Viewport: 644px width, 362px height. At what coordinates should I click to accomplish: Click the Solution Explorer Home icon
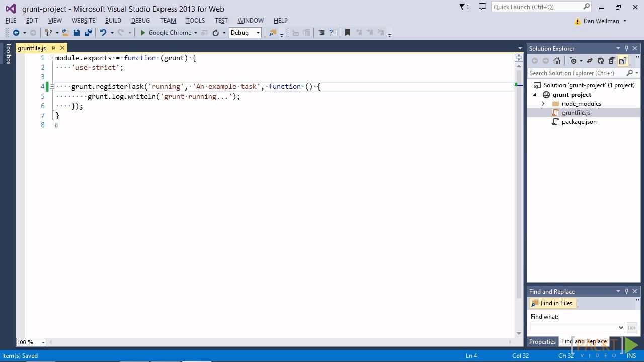(x=557, y=61)
